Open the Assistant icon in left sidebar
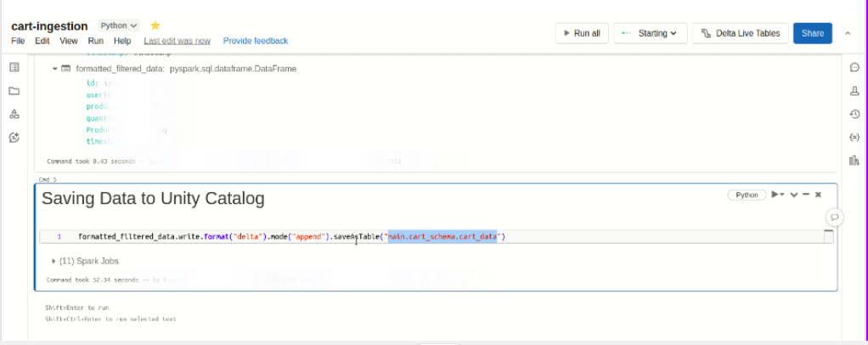Image resolution: width=868 pixels, height=345 pixels. (14, 137)
